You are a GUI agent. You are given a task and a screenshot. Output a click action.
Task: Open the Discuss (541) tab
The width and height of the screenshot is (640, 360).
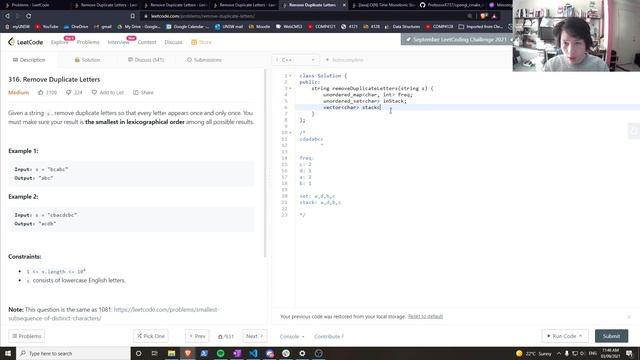pos(146,60)
